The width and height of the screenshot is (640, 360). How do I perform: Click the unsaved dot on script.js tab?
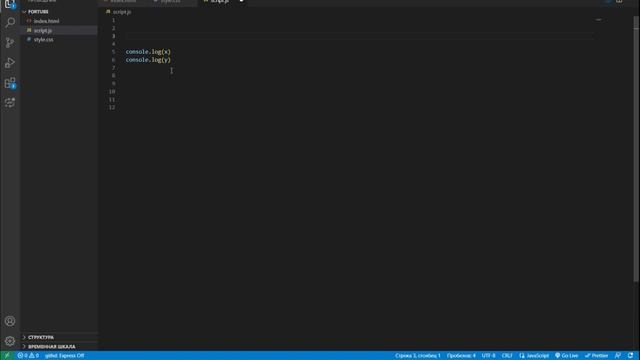point(241,1)
